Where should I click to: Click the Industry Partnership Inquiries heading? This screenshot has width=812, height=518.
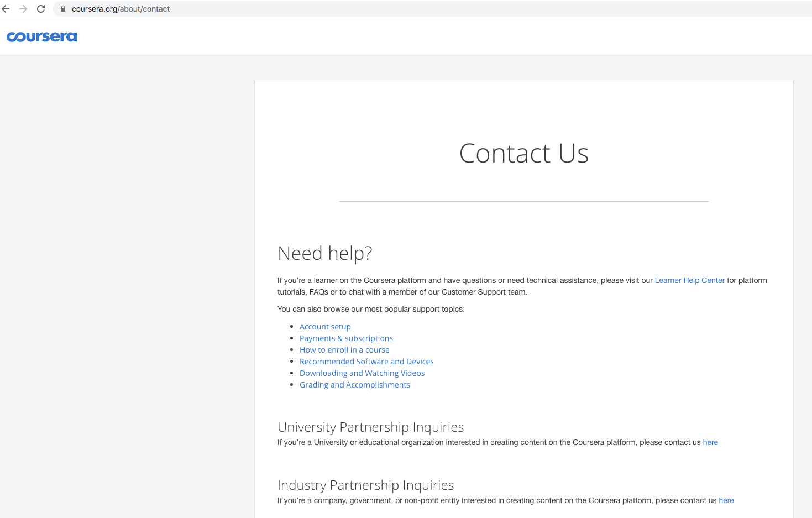(366, 485)
